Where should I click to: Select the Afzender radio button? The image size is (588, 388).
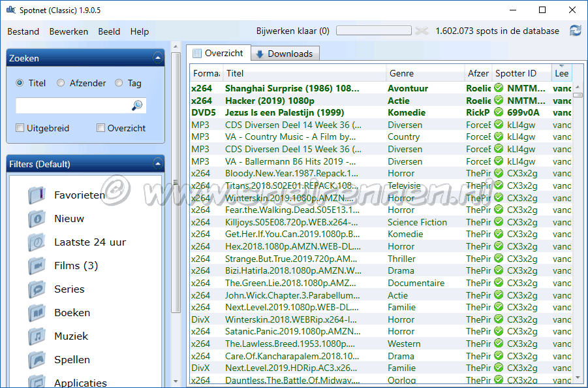click(61, 83)
